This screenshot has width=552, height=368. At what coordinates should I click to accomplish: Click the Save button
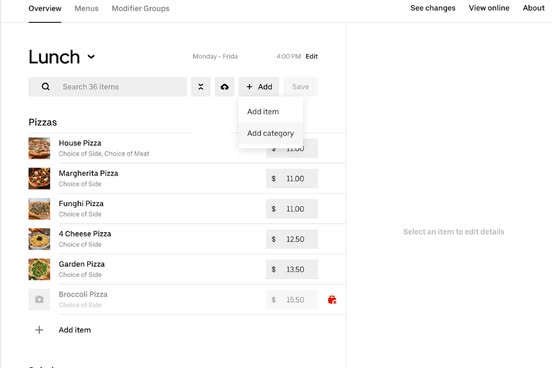(x=301, y=87)
